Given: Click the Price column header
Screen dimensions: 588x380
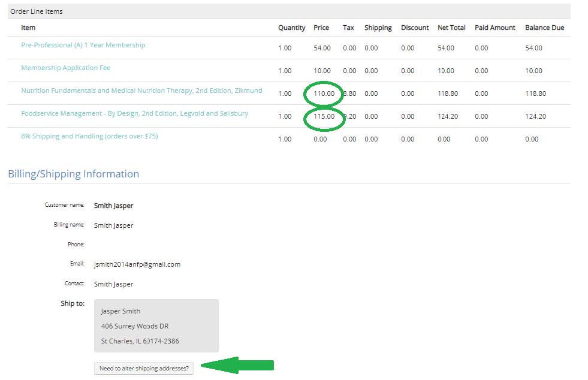Looking at the screenshot, I should [x=321, y=28].
